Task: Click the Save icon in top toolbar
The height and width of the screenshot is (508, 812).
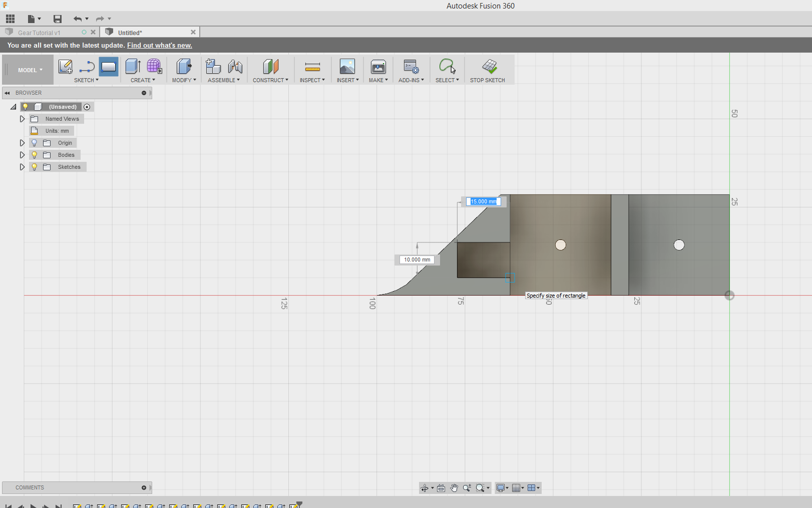Action: pos(58,19)
